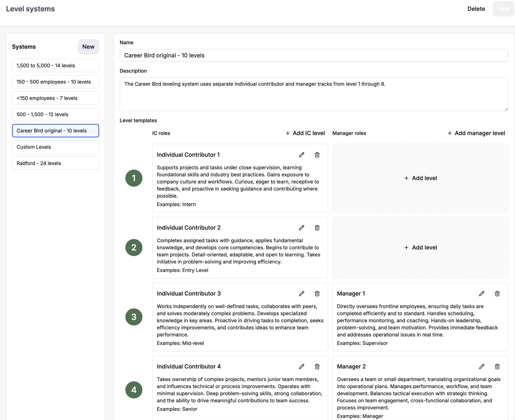Screen dimensions: 515x420
Task: Edit Individual Contributor 1 with pencil icon
Action: click(x=302, y=155)
